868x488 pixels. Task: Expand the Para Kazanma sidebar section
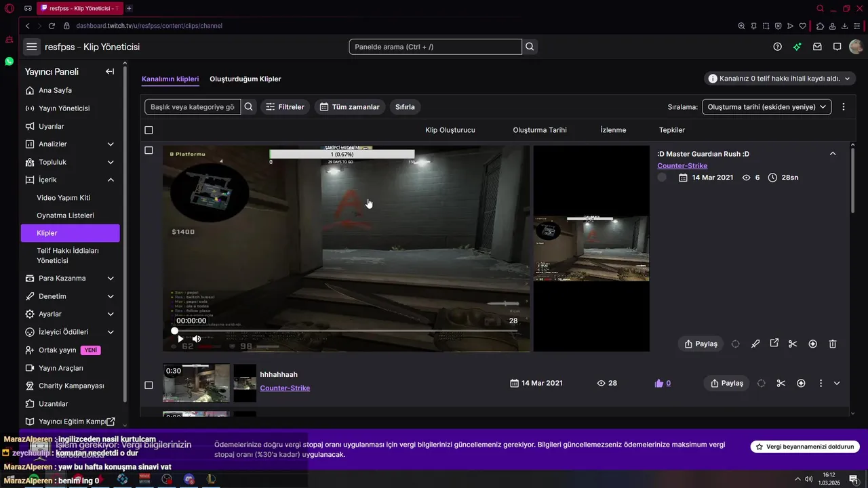(x=111, y=278)
